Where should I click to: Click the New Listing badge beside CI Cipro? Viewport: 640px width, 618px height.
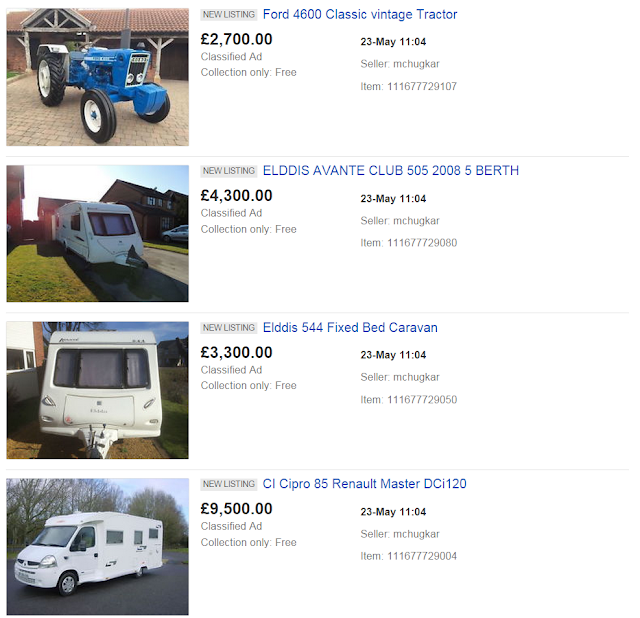[x=229, y=484]
